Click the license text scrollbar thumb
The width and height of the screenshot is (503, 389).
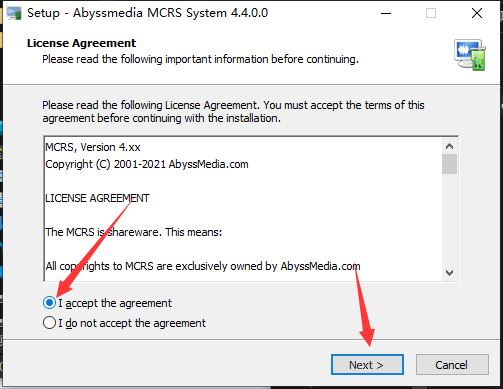click(x=449, y=164)
